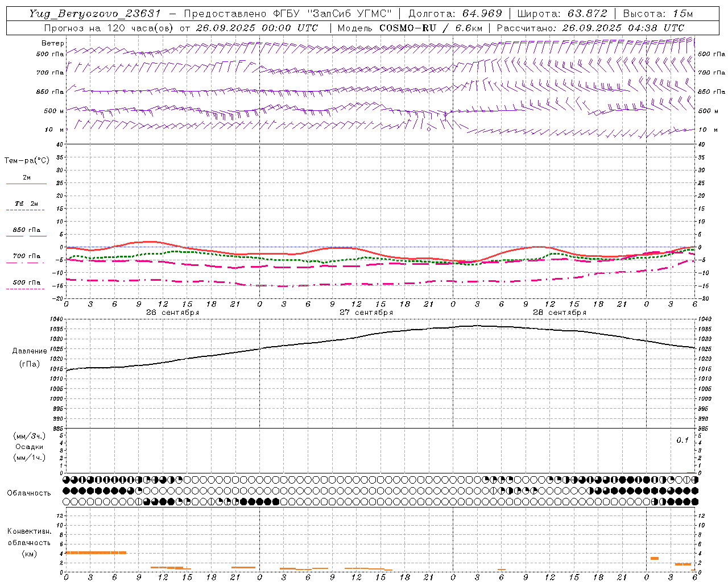Click the 850 гПа temperature legend entry
This screenshot has height=582, width=728.
click(27, 232)
